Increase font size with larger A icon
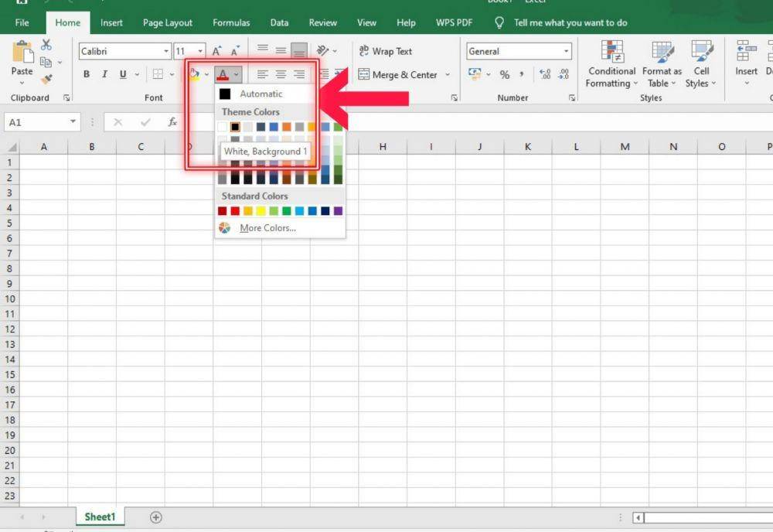The width and height of the screenshot is (773, 532). click(216, 51)
